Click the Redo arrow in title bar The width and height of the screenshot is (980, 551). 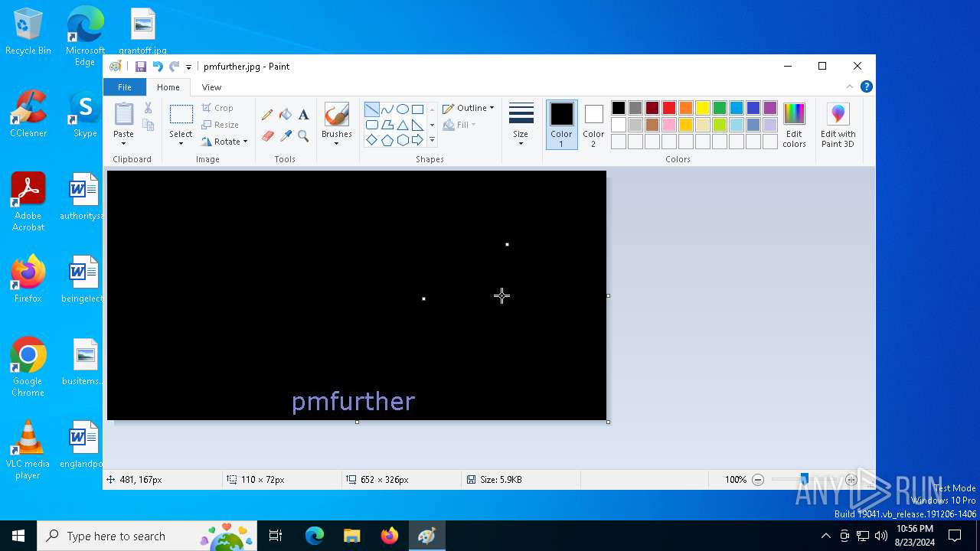(175, 67)
